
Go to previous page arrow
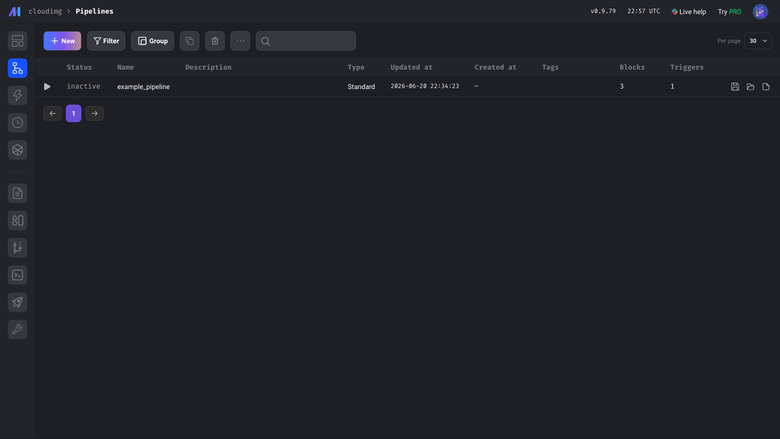pos(52,113)
